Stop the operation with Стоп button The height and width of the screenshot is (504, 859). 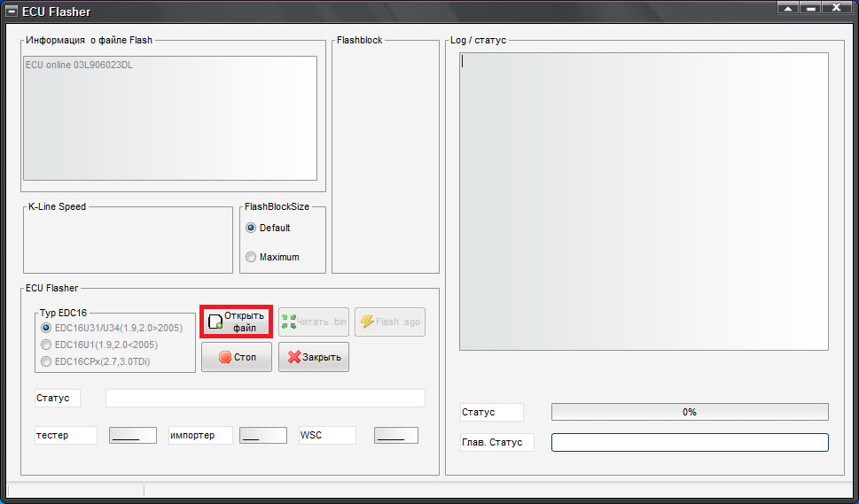[x=237, y=357]
